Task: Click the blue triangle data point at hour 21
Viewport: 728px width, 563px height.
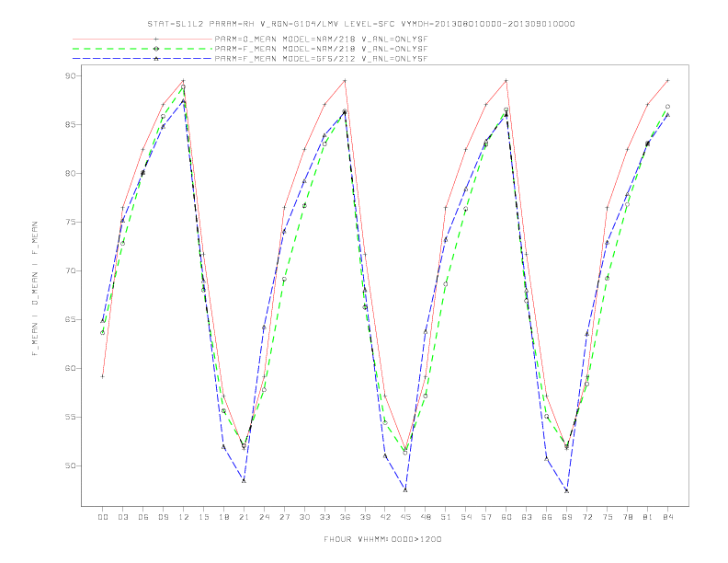Action: [x=244, y=481]
